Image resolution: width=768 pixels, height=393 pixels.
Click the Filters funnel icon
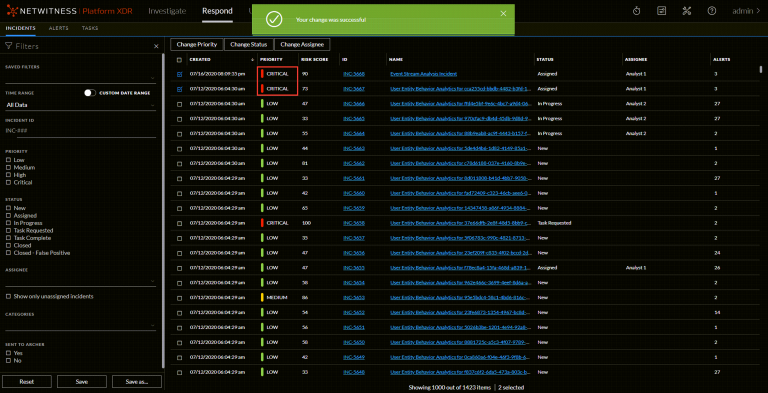(8, 46)
